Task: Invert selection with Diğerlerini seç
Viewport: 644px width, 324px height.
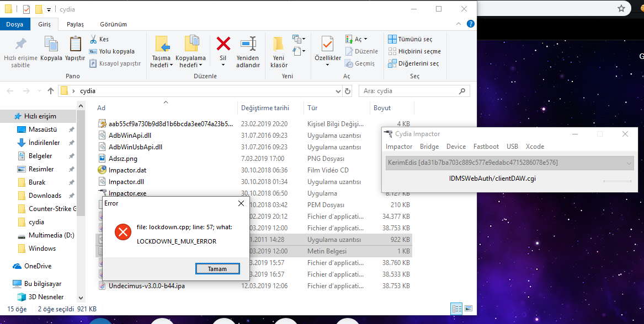Action: pos(413,63)
